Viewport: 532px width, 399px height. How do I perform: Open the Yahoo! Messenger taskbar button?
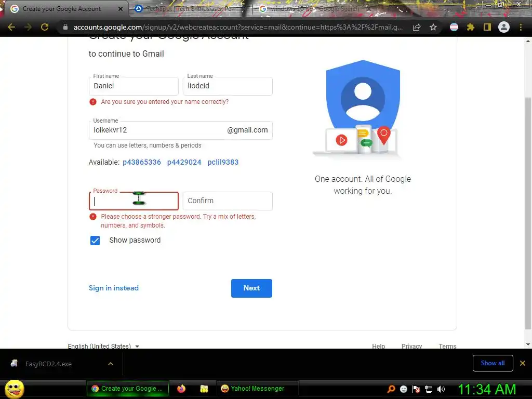257,389
